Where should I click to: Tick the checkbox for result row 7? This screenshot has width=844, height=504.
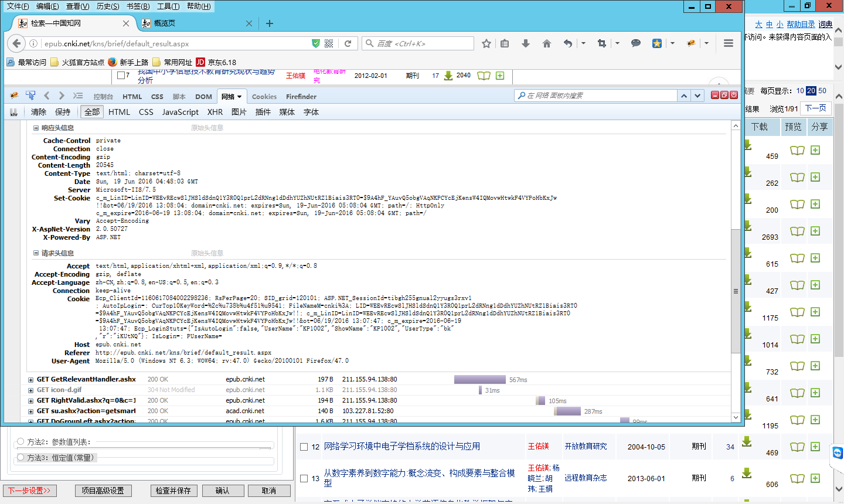[121, 76]
